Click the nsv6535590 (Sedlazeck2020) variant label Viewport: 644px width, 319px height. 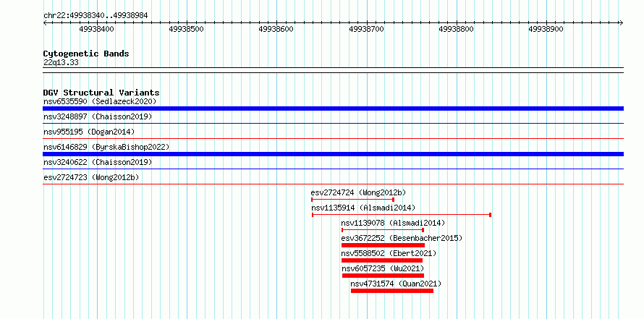click(x=100, y=101)
